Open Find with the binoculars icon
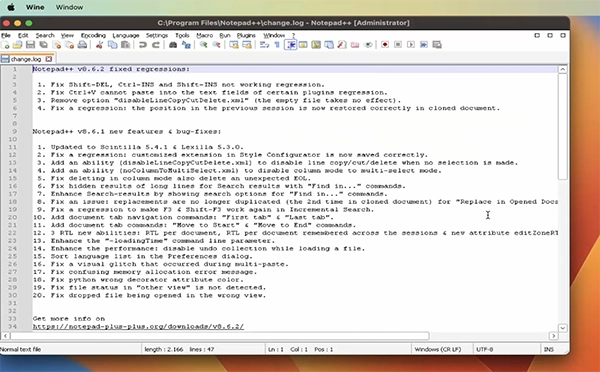The image size is (600, 372). click(173, 45)
